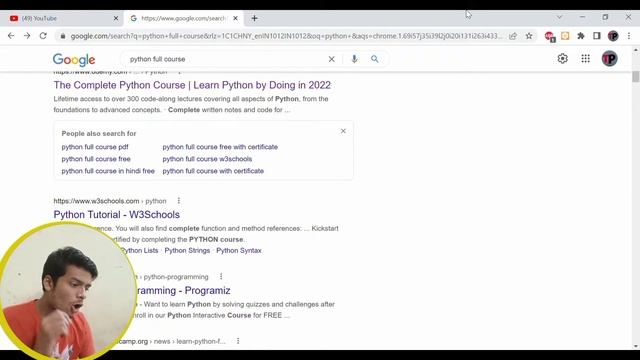This screenshot has height=360, width=640.
Task: Open the Google apps grid
Action: click(585, 59)
